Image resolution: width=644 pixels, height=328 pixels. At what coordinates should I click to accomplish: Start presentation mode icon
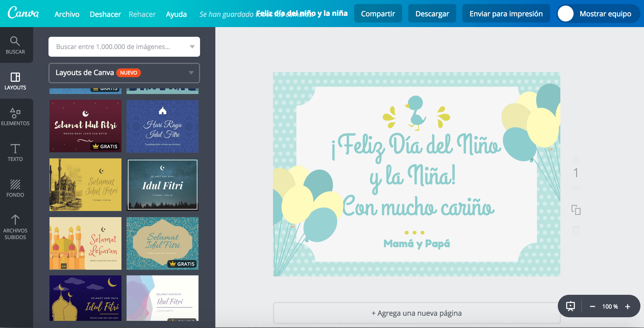coord(570,306)
